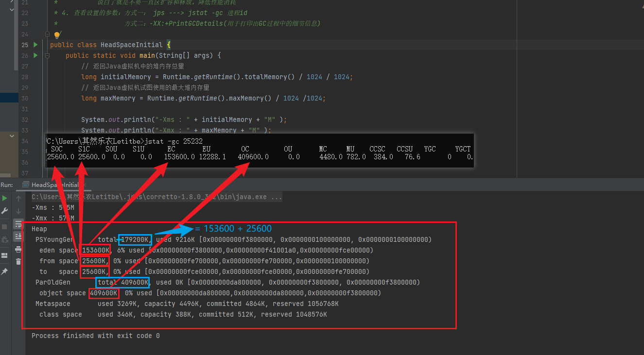Image resolution: width=644 pixels, height=355 pixels.
Task: Click the java.exe command path line
Action: (x=157, y=197)
